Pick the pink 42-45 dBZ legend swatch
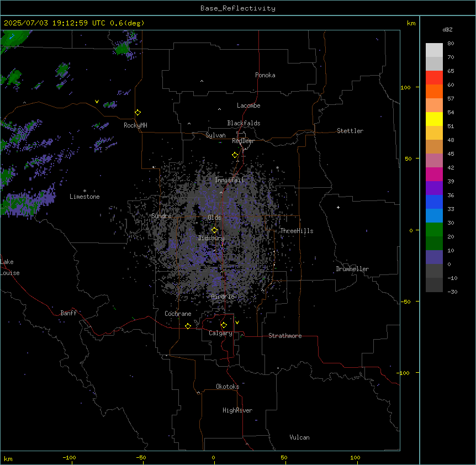476x465 pixels. tap(434, 161)
